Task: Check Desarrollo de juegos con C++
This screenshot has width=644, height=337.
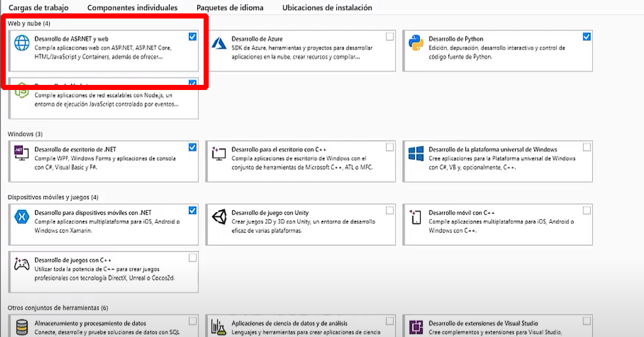Action: pyautogui.click(x=193, y=258)
